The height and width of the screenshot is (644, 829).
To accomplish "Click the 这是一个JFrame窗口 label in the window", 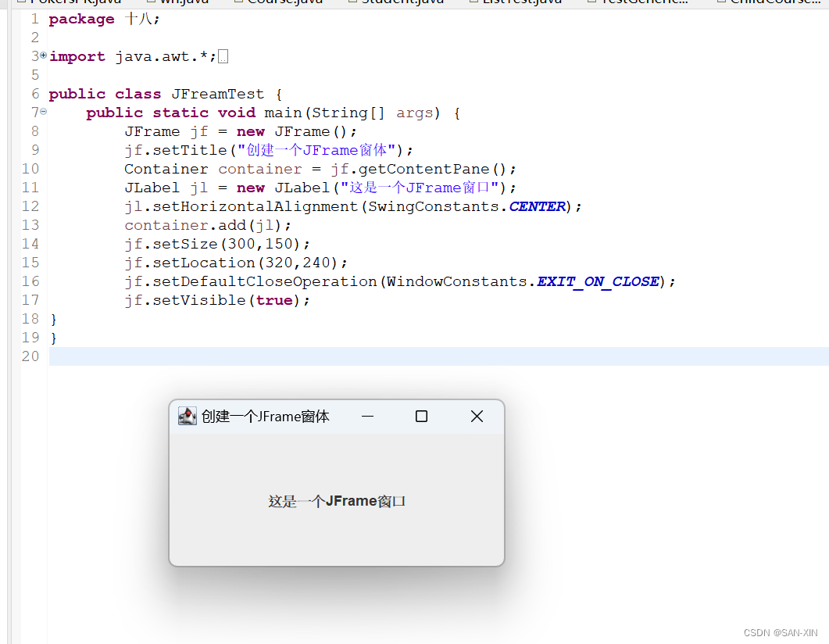I will (x=336, y=501).
